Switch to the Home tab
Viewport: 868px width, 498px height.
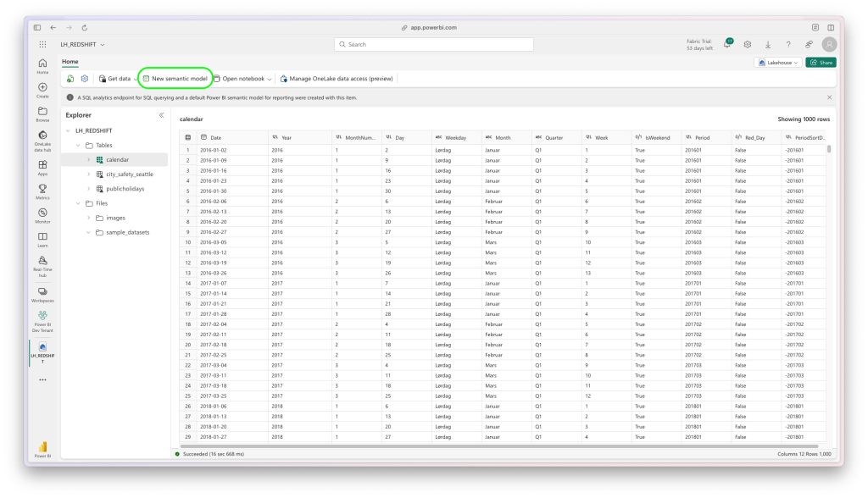pyautogui.click(x=70, y=62)
